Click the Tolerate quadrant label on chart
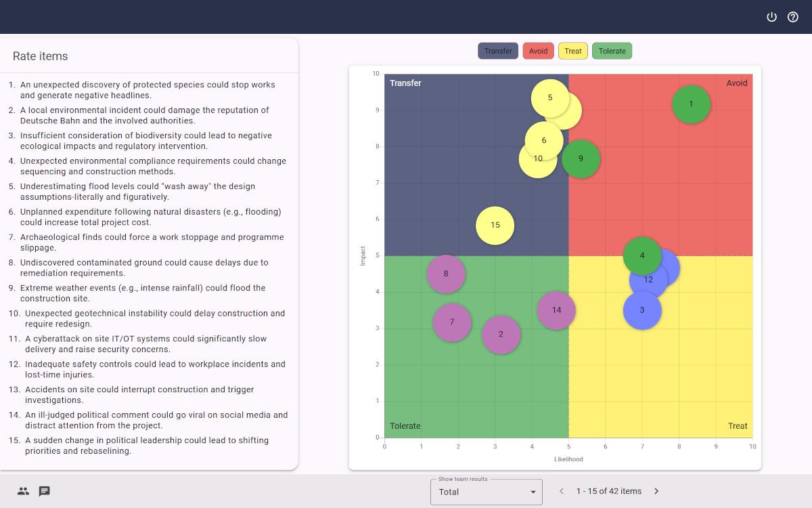 pyautogui.click(x=405, y=426)
